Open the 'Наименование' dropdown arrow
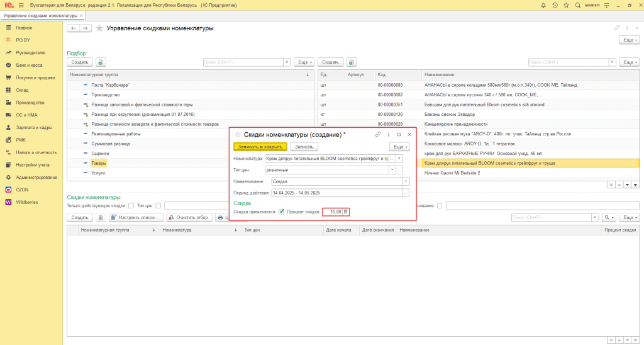This screenshot has height=345, width=644. 406,181
